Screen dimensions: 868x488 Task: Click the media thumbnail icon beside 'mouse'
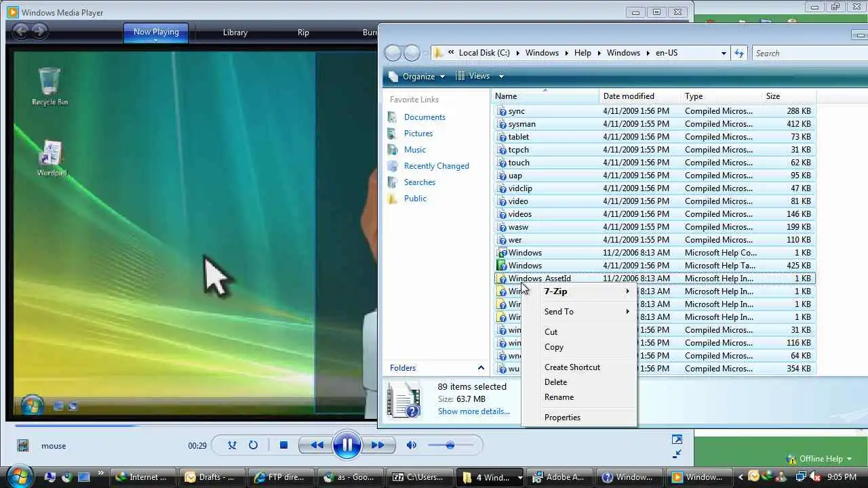23,445
